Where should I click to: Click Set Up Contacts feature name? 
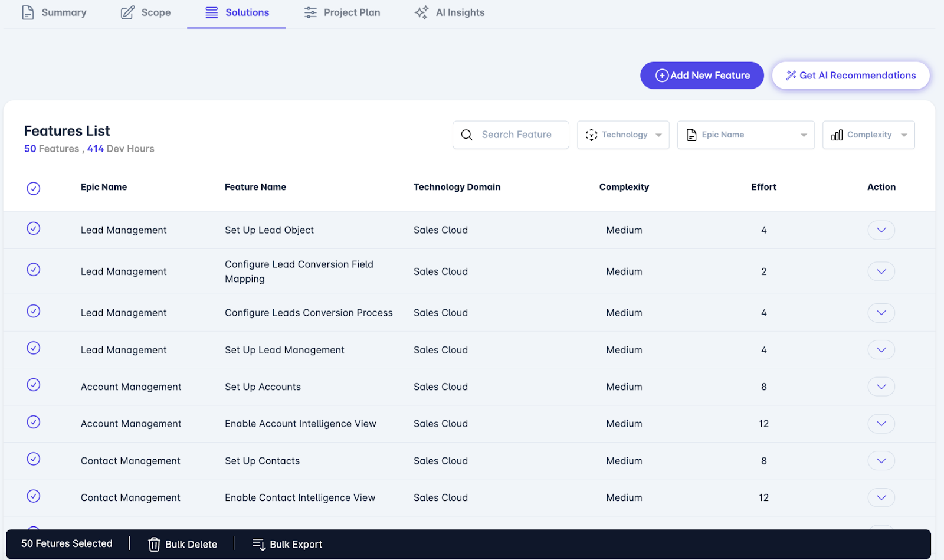click(262, 461)
